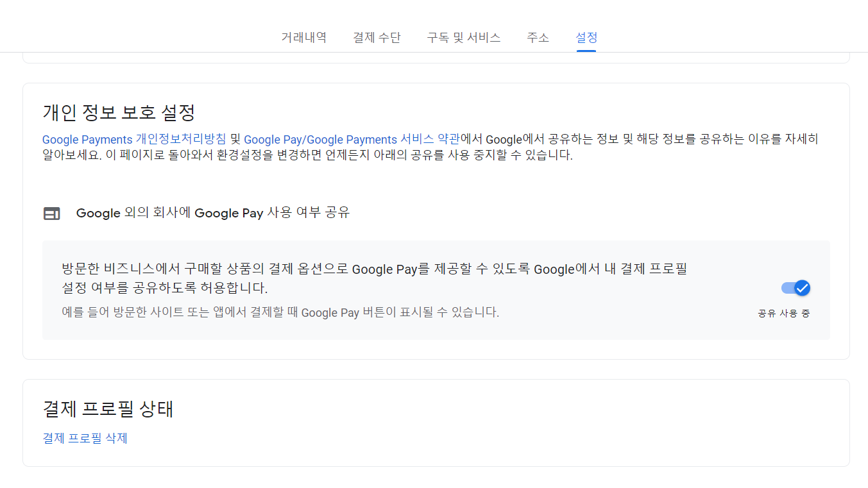Switch to the 결제 수단 tab
Screen dimensions: 868x488
(377, 37)
